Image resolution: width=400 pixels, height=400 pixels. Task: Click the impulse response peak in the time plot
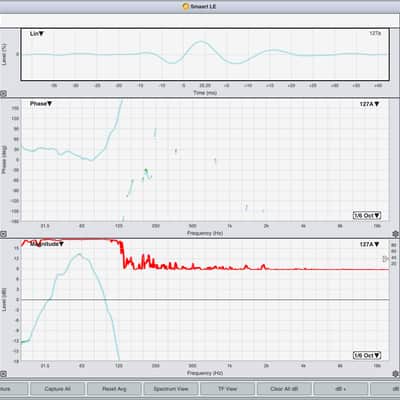[x=201, y=41]
